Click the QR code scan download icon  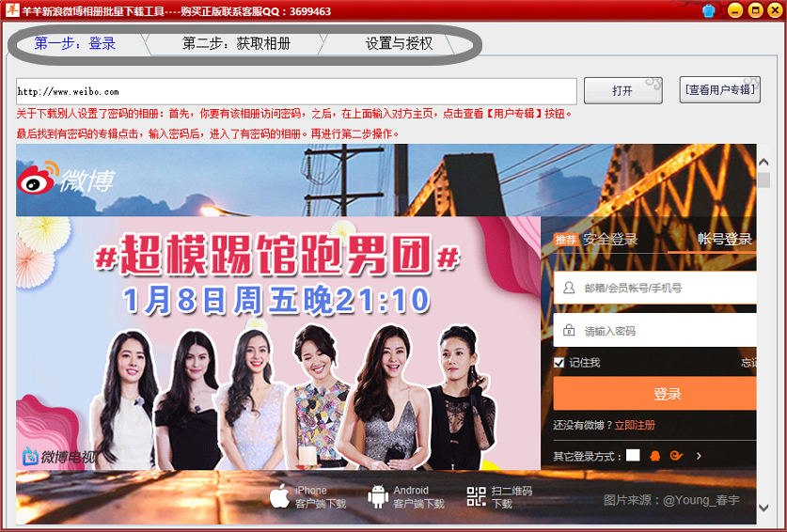[477, 496]
